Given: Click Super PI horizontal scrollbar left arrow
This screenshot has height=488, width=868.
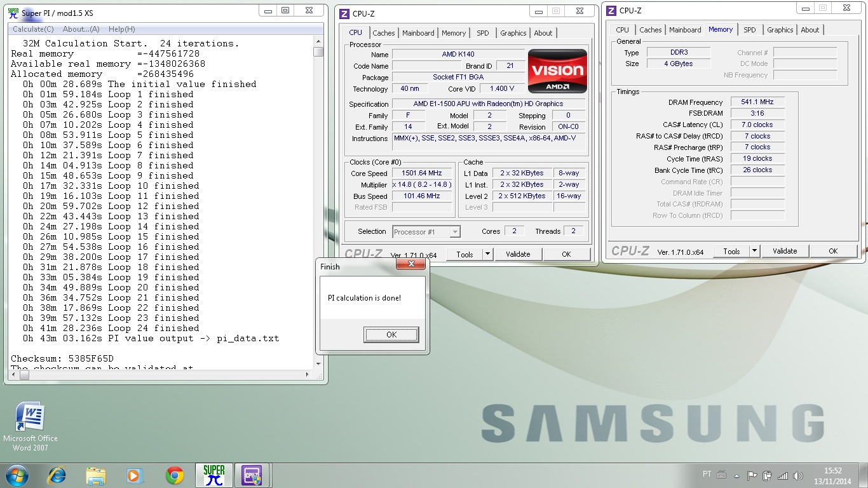Looking at the screenshot, I should coord(14,374).
